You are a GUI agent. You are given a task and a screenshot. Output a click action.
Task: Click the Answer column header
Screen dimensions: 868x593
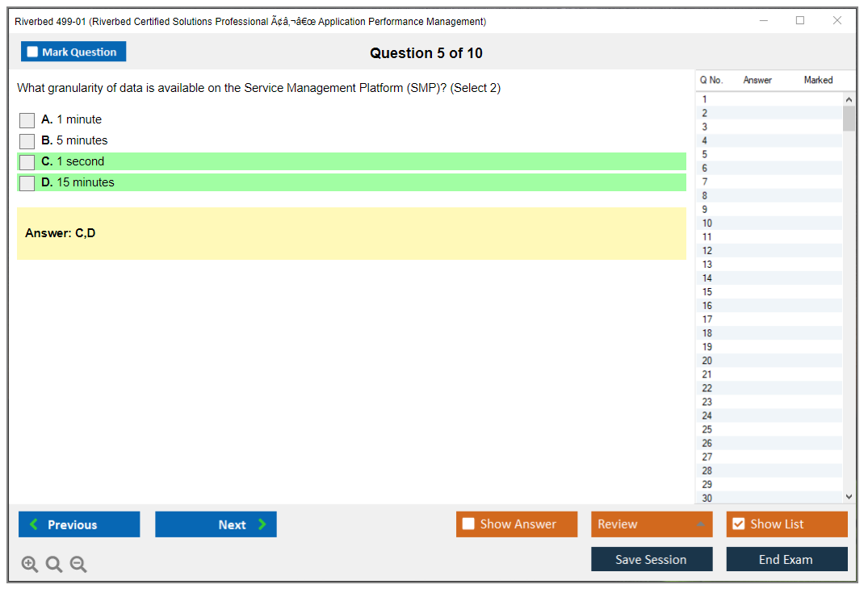point(757,80)
